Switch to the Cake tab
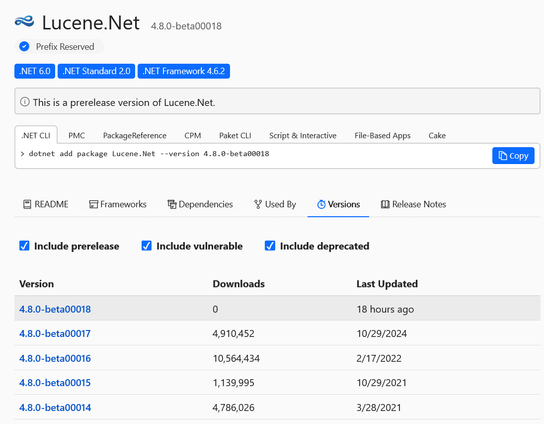The height and width of the screenshot is (424, 544). (x=437, y=135)
